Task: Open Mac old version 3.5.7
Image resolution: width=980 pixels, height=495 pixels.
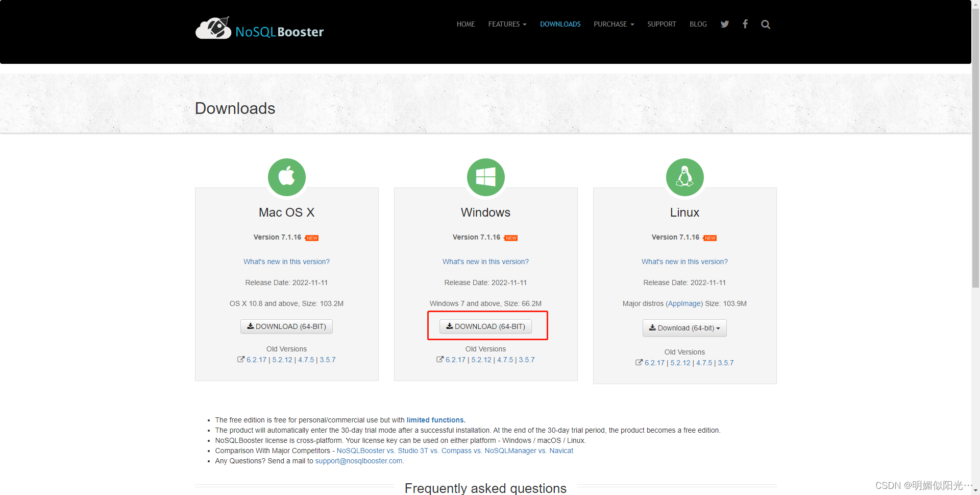Action: click(x=328, y=360)
